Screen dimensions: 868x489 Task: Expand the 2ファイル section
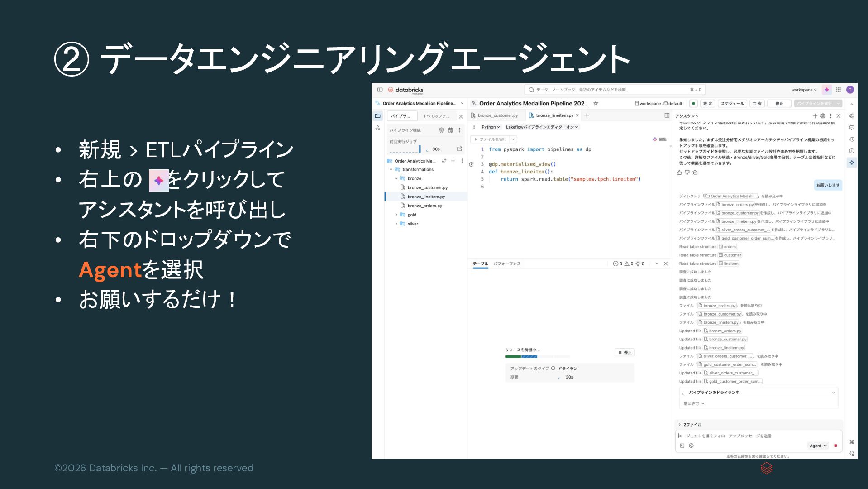(x=690, y=425)
